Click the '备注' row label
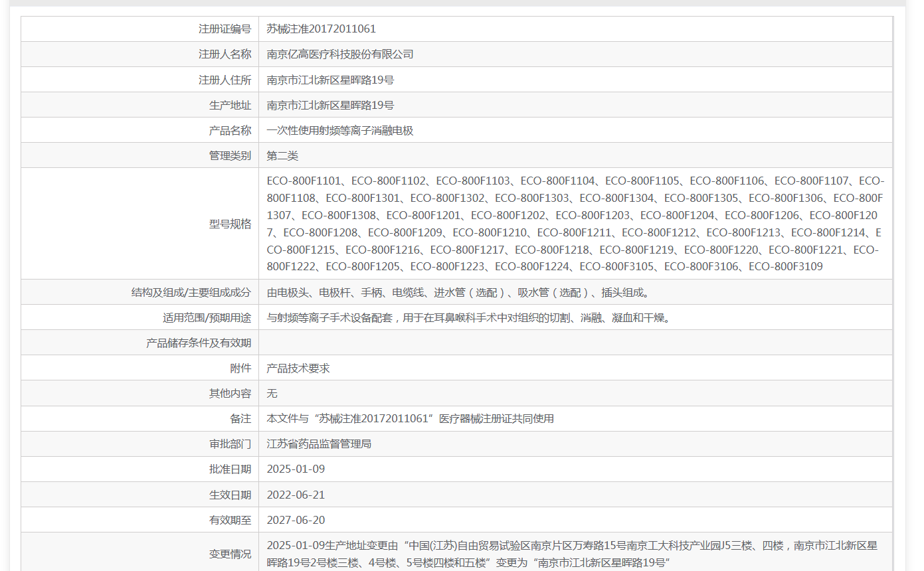 click(x=240, y=418)
